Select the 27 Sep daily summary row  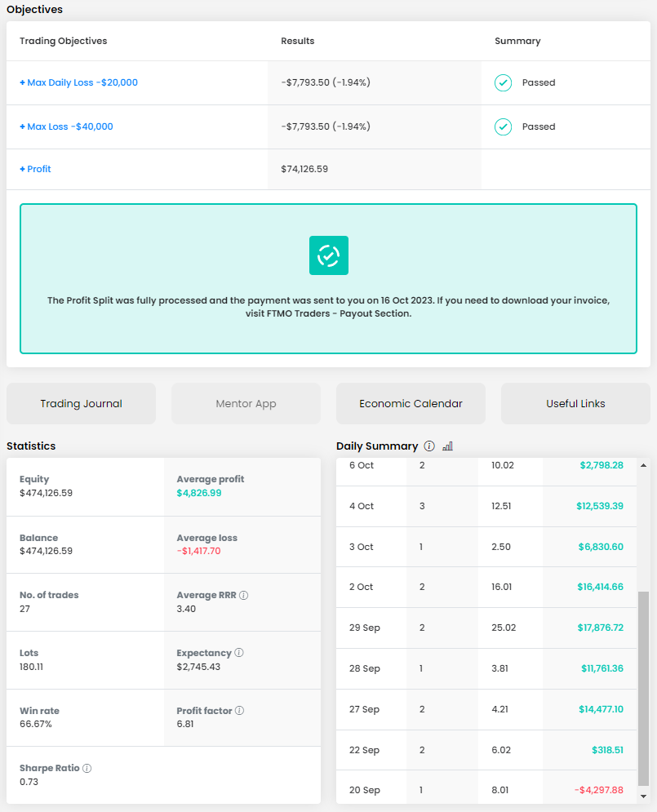click(486, 709)
